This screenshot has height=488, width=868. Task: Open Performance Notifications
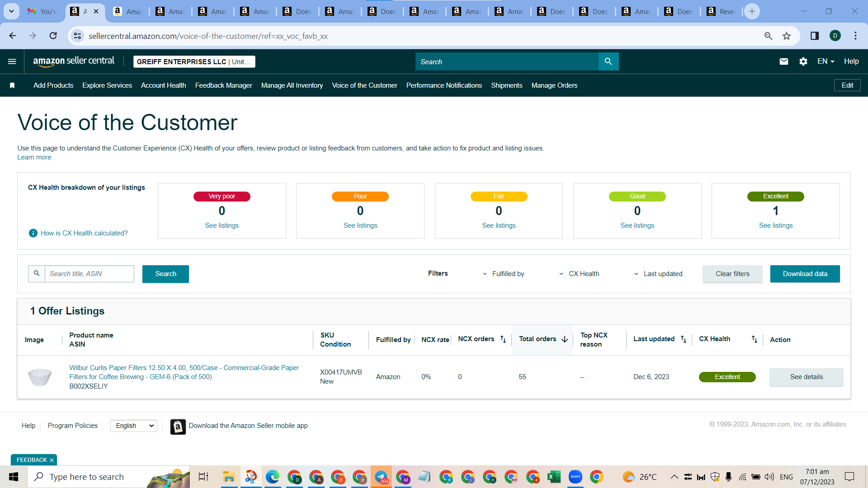coord(444,85)
